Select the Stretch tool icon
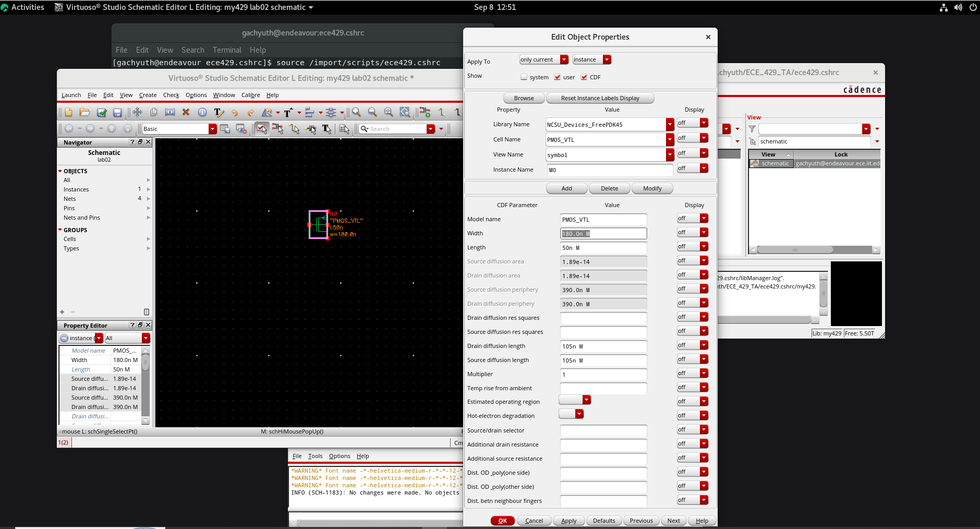Image resolution: width=980 pixels, height=529 pixels. (x=170, y=112)
